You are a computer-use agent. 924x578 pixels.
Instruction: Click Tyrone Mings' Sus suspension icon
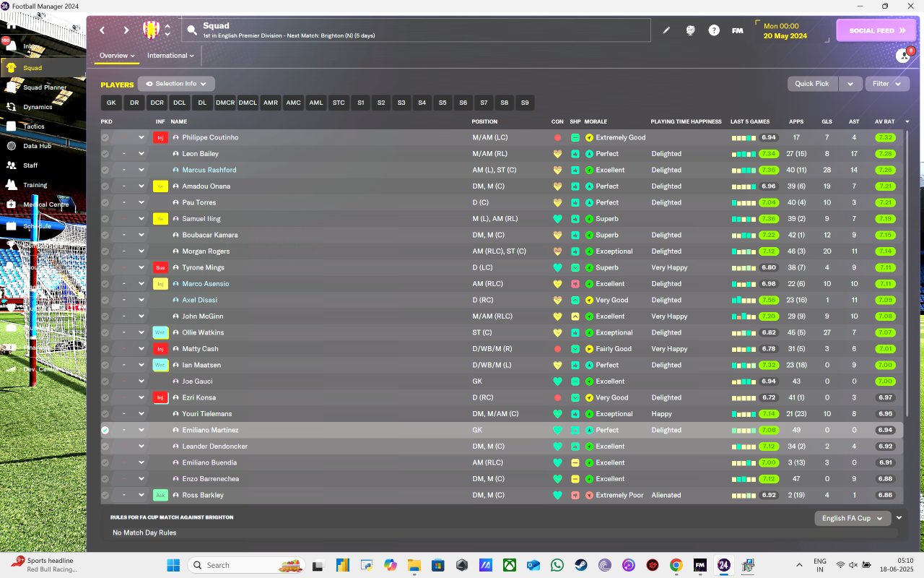(x=160, y=267)
